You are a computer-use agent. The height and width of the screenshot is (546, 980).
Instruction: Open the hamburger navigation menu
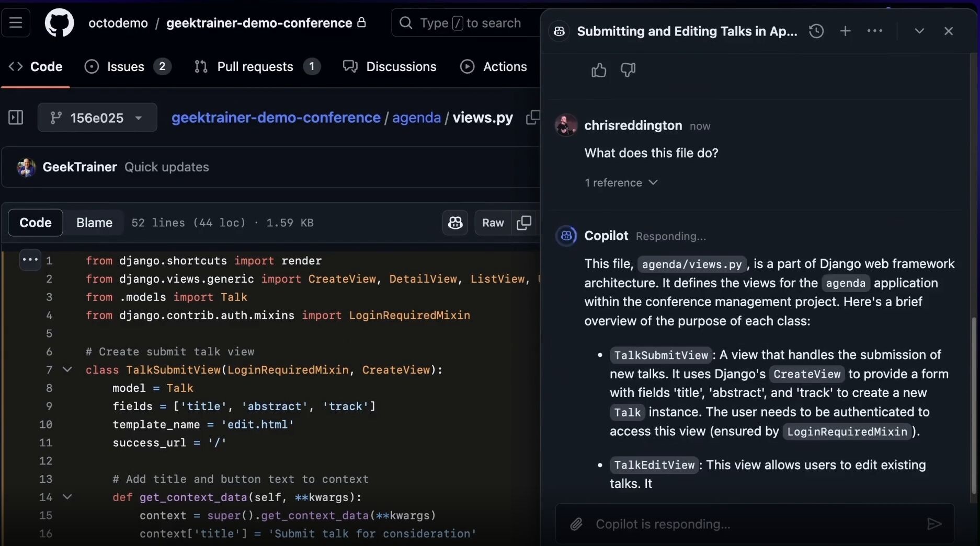pos(16,22)
